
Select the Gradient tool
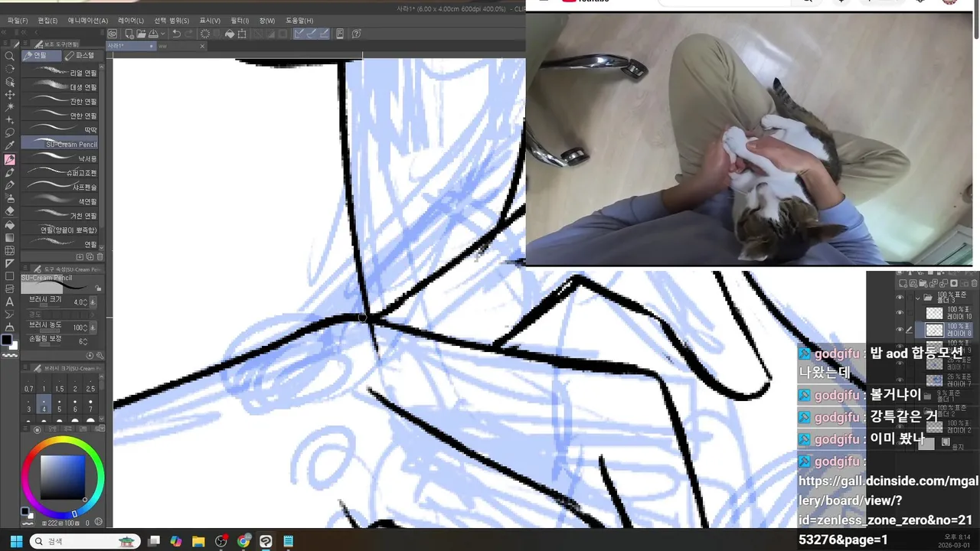(x=10, y=238)
